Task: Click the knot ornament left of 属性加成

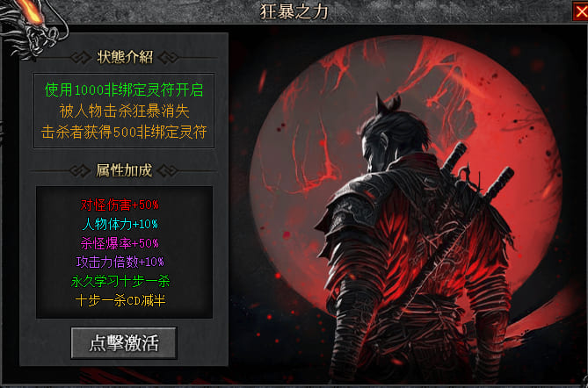Action: [x=80, y=171]
